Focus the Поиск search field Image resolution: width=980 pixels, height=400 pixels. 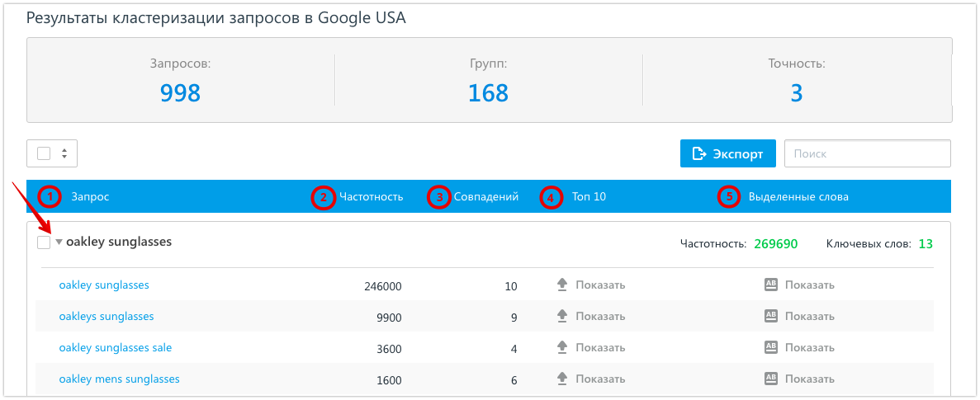tap(867, 153)
